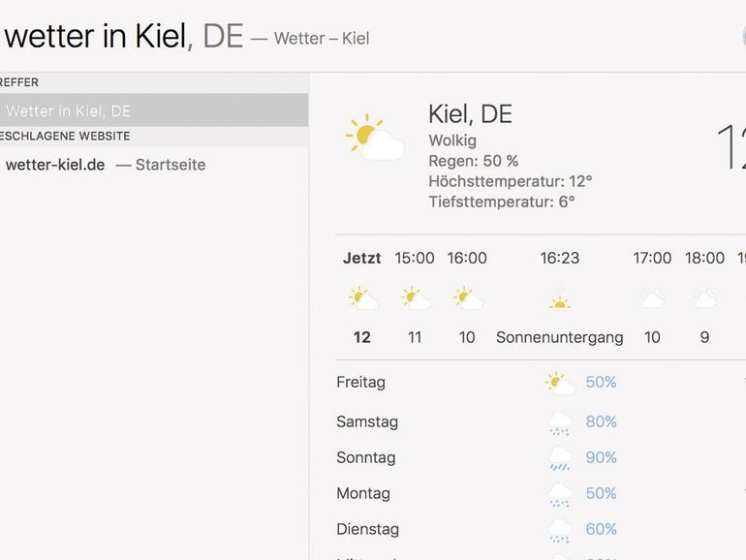
Task: Select the Sonntag forecast row label
Action: tap(366, 457)
